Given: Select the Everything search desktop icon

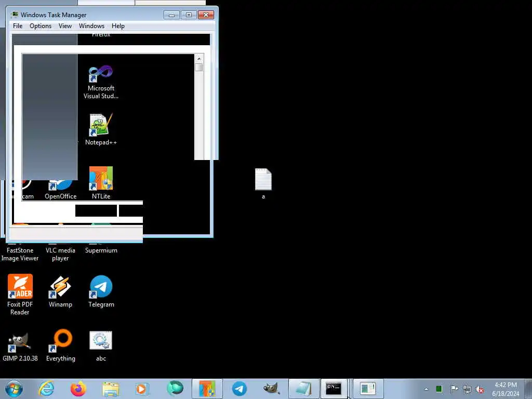Looking at the screenshot, I should click(61, 341).
